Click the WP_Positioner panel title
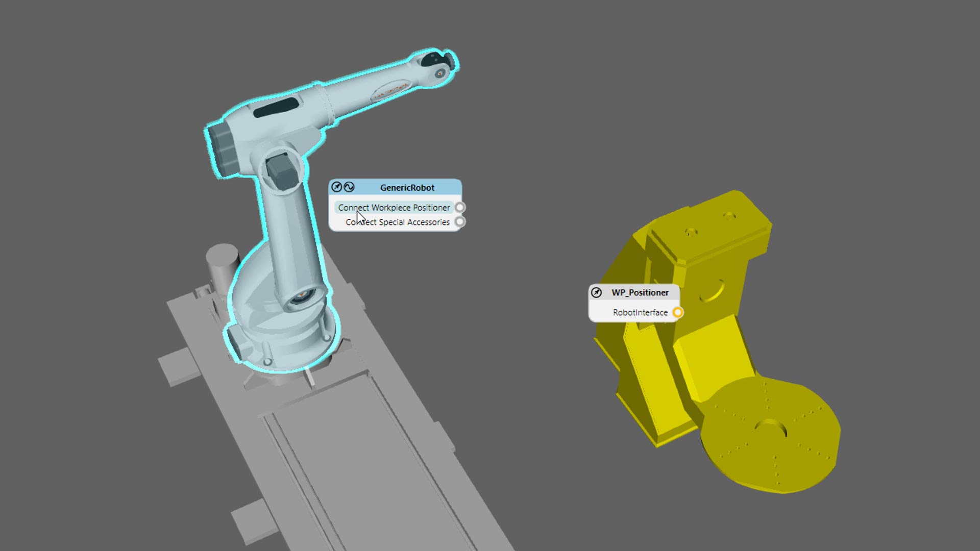Screen dimensions: 980x551 640,292
